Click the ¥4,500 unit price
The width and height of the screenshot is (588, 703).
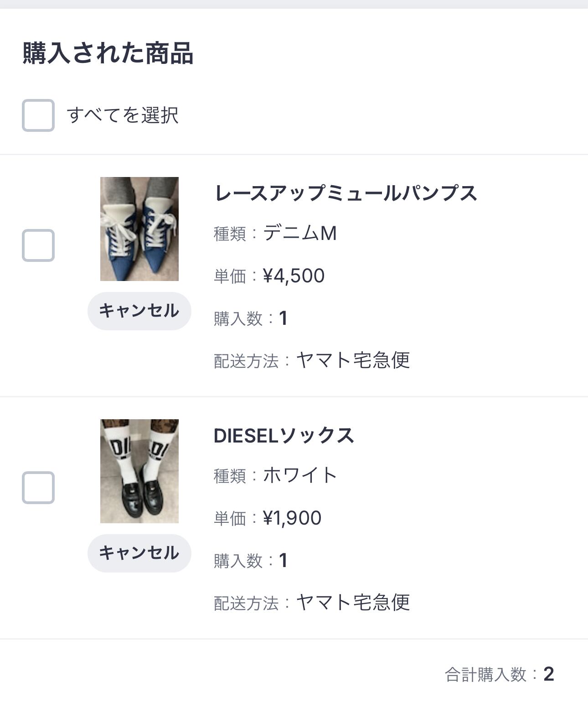point(294,276)
